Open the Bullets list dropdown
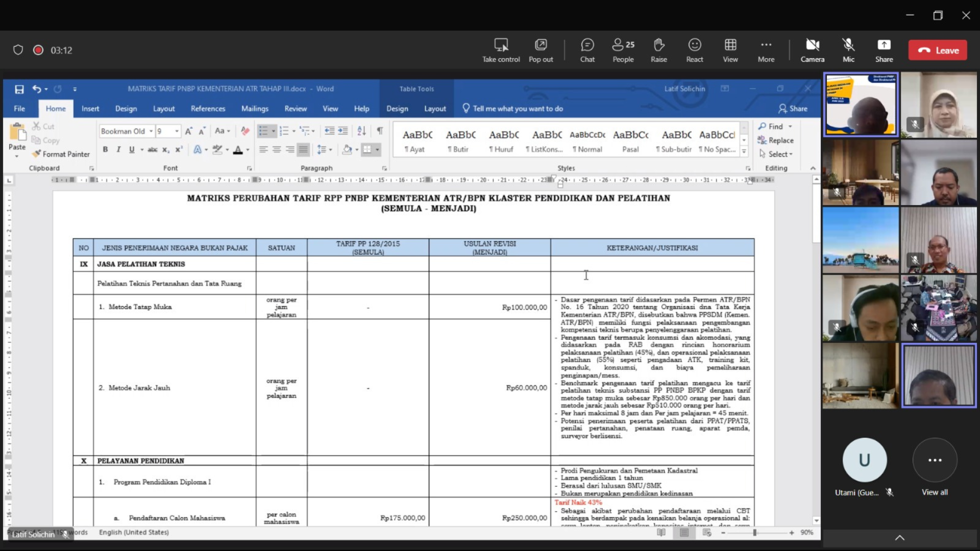This screenshot has width=980, height=551. point(273,131)
